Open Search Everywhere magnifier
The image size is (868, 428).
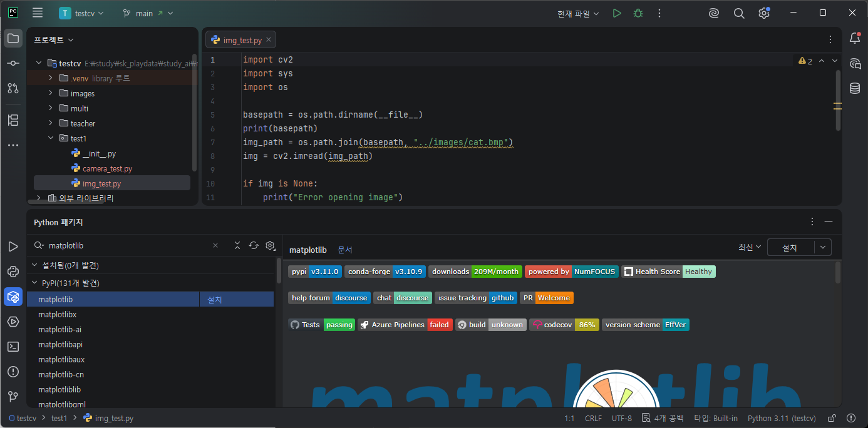tap(739, 13)
